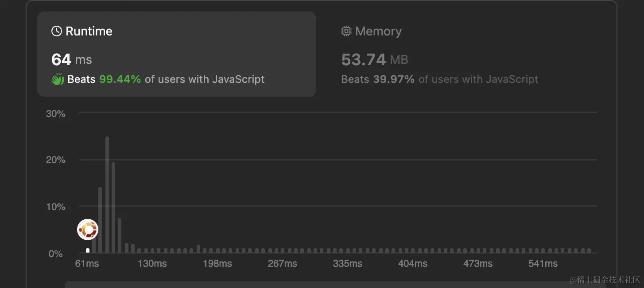Click the 53.74 MB memory value
Image resolution: width=644 pixels, height=288 pixels.
(x=375, y=60)
